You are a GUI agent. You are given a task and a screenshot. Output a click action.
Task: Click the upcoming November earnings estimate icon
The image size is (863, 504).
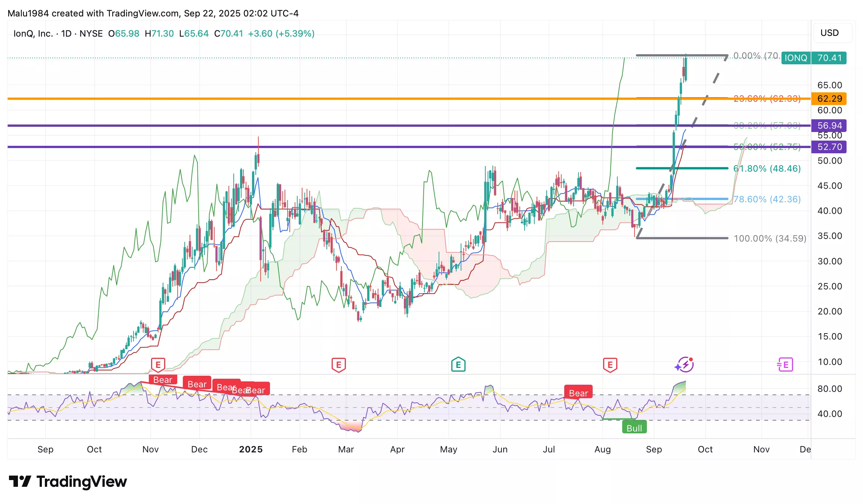(785, 365)
